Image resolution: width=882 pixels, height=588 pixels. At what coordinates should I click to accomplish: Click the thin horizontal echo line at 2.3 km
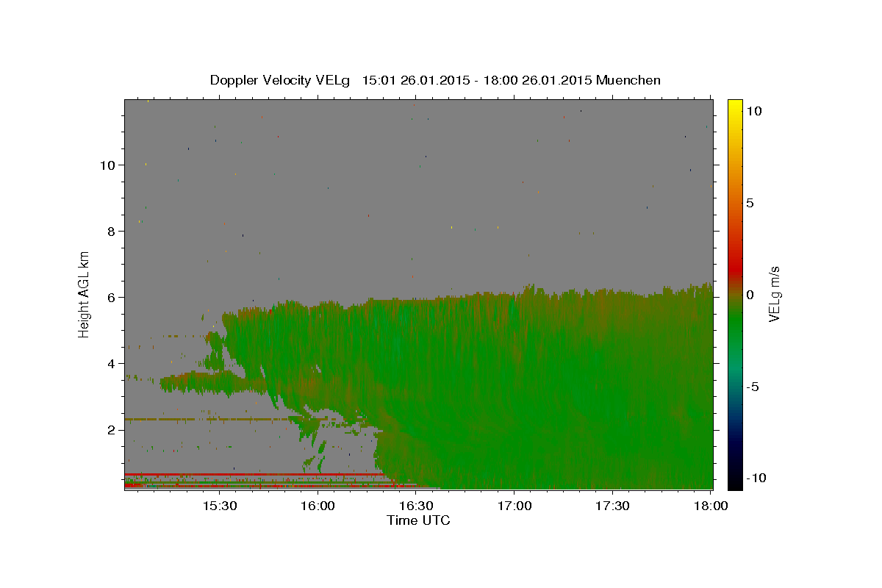pyautogui.click(x=209, y=419)
